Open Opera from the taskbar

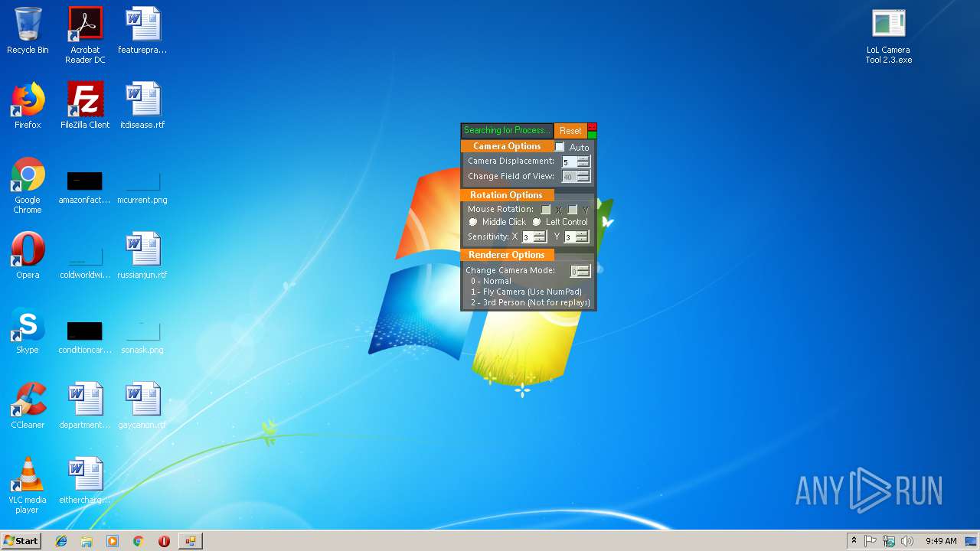(164, 541)
